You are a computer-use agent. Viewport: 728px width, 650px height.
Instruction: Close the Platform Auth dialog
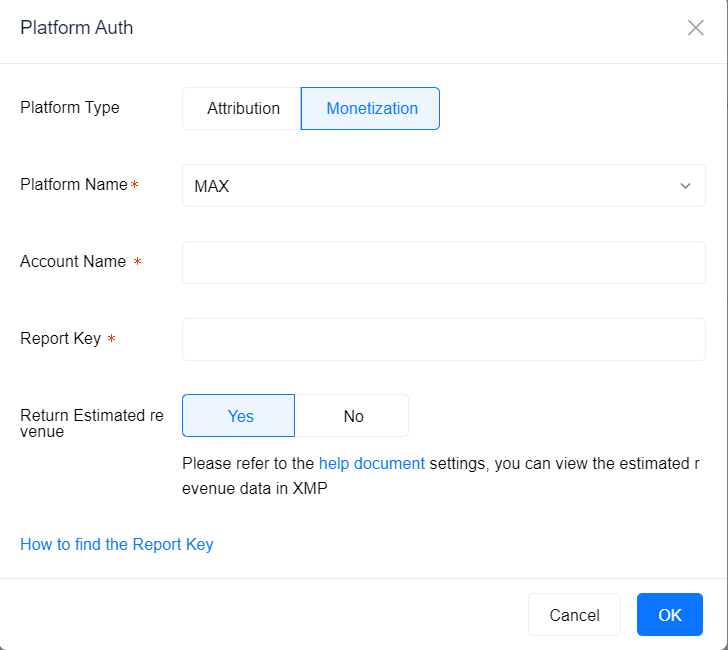(695, 28)
